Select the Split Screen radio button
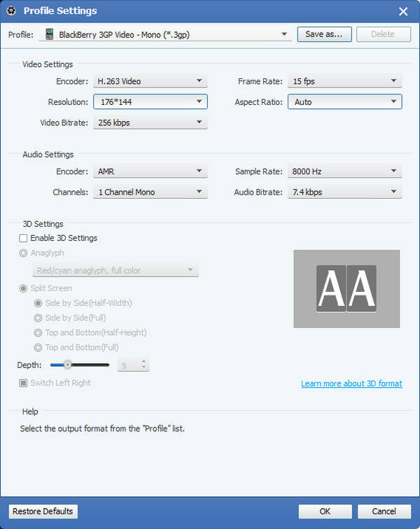 pyautogui.click(x=23, y=288)
